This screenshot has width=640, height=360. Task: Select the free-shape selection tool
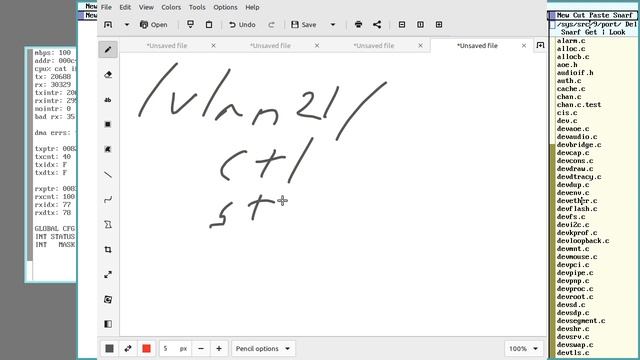108,149
